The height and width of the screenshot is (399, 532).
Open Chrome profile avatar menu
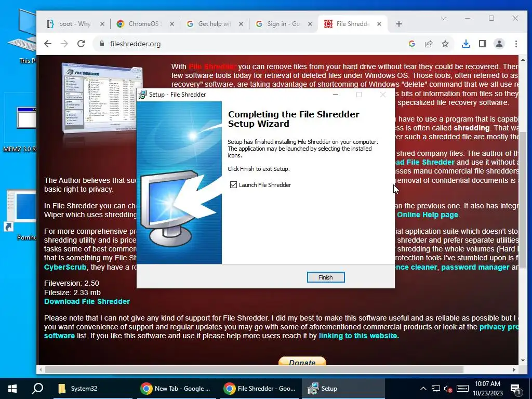[x=499, y=44]
